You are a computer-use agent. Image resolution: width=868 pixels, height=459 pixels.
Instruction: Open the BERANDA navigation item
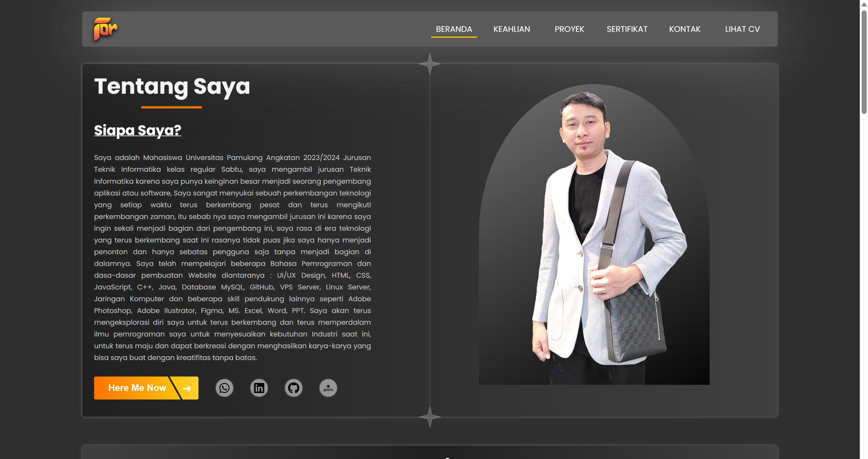[x=454, y=29]
